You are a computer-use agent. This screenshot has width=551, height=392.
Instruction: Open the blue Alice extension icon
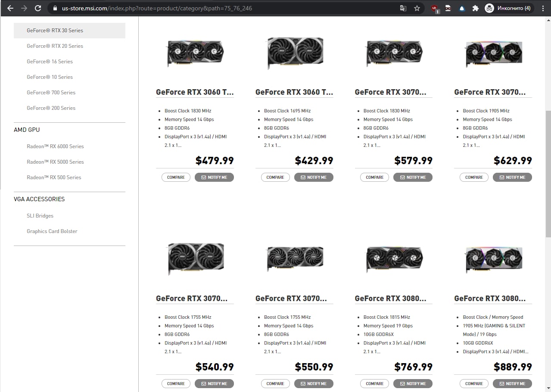[x=462, y=8]
